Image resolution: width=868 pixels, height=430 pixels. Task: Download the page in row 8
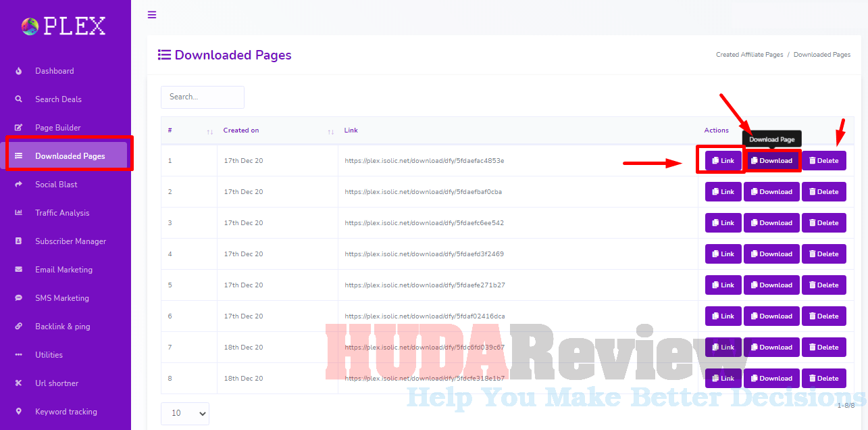[771, 379]
